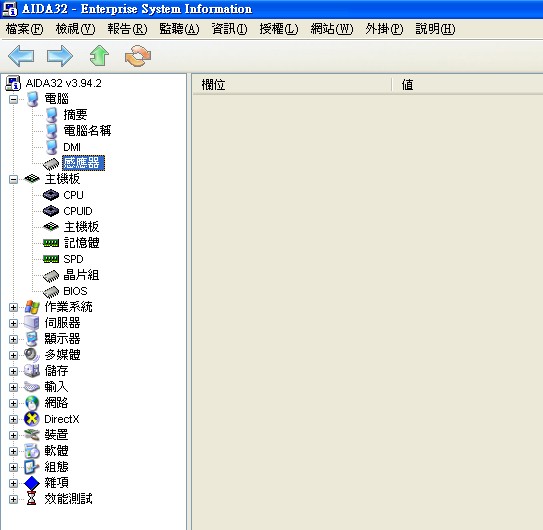Open the 網站(W) menu
Viewport: 543px width, 530px height.
click(x=332, y=29)
